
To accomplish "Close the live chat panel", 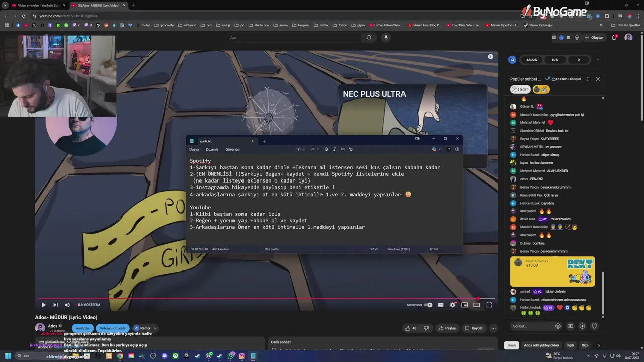I will (x=598, y=79).
